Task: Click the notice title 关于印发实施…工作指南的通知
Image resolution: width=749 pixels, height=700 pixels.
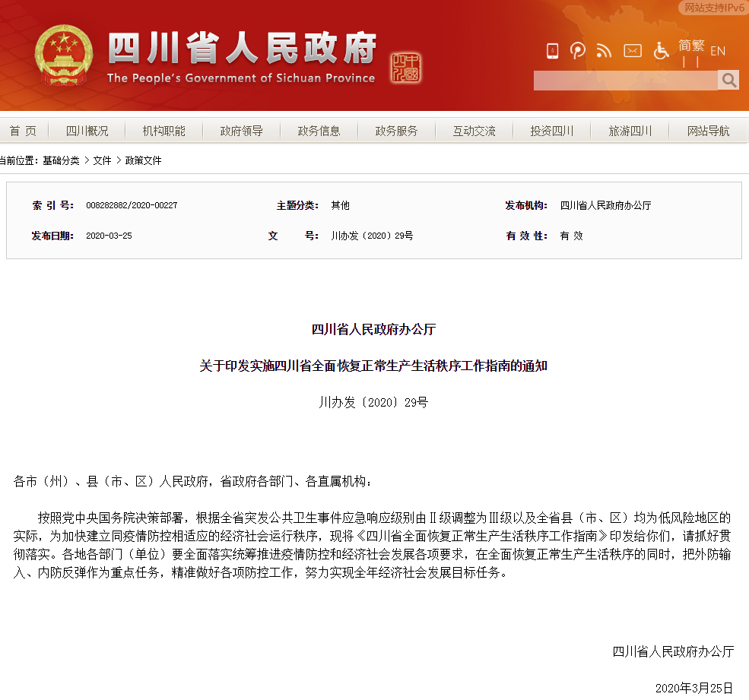Action: (373, 366)
